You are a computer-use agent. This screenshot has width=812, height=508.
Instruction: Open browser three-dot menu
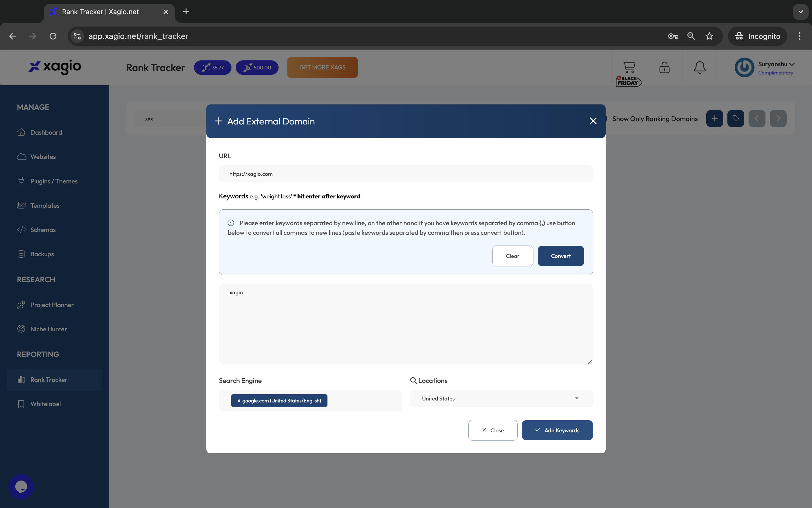[x=800, y=36]
